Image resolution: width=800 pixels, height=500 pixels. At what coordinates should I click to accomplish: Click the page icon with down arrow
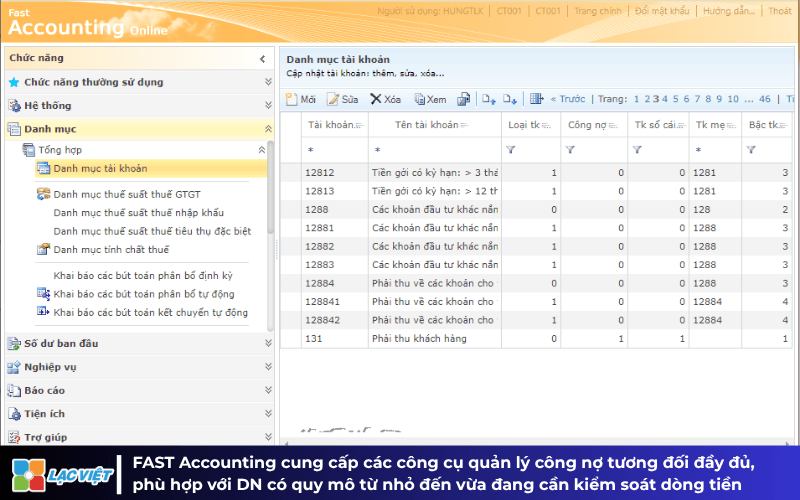click(510, 99)
